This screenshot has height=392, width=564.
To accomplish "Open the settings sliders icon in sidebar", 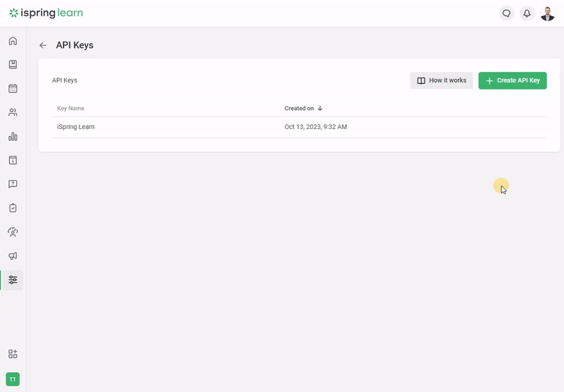I will click(13, 280).
